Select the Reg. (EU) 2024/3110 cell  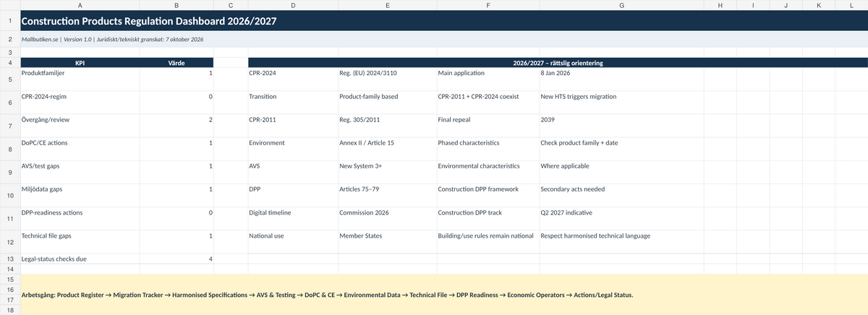coord(387,79)
